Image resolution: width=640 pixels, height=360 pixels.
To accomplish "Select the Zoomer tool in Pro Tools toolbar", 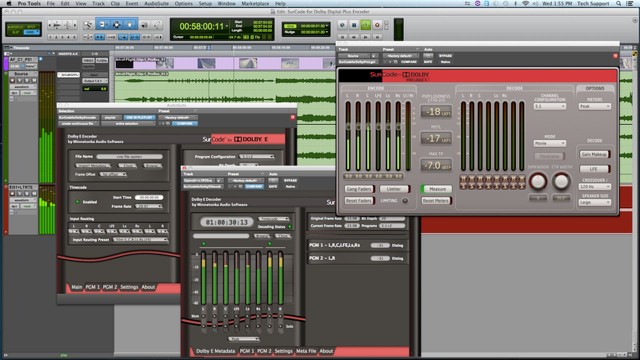I will (88, 25).
